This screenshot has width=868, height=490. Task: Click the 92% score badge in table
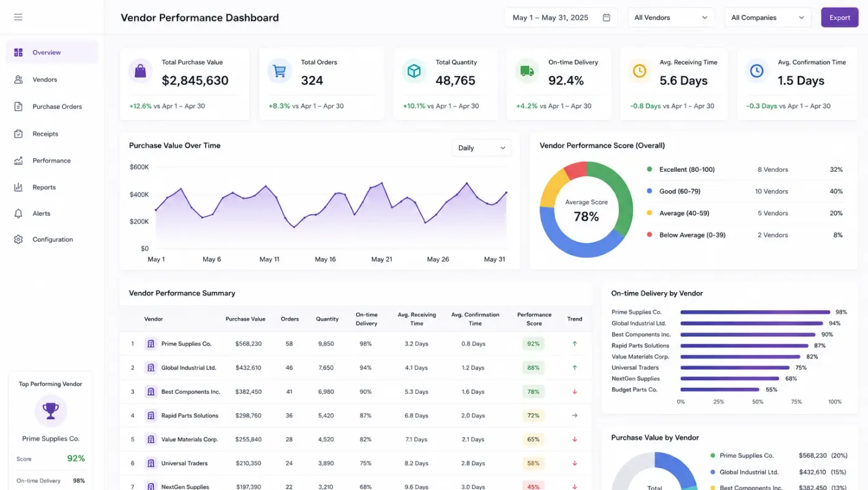533,344
